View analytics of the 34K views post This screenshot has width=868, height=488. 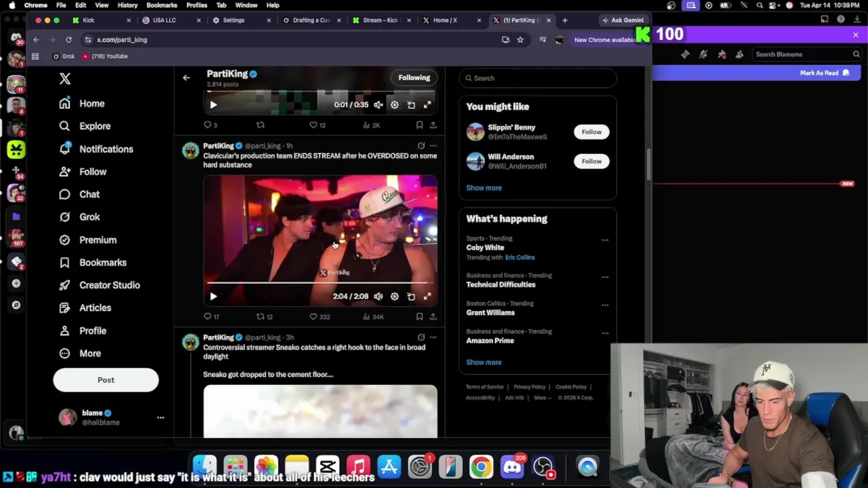[372, 317]
